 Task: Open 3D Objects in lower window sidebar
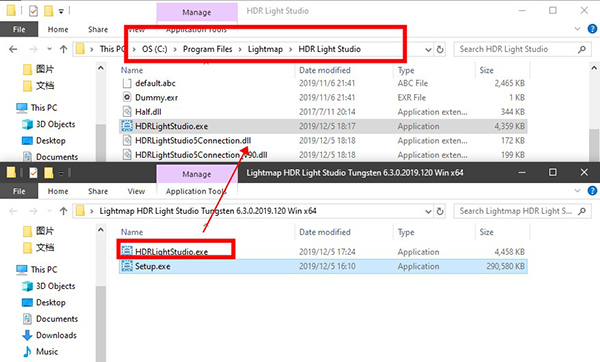[x=49, y=286]
